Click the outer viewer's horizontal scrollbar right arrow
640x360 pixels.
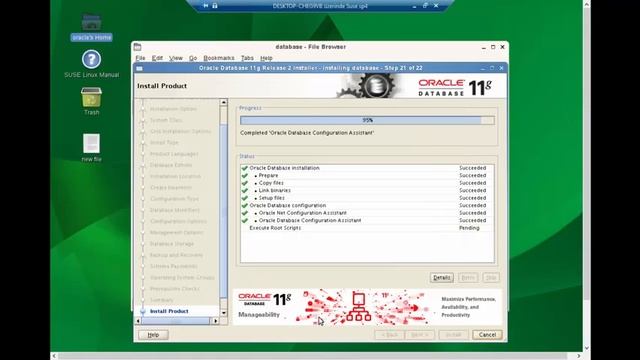578,356
